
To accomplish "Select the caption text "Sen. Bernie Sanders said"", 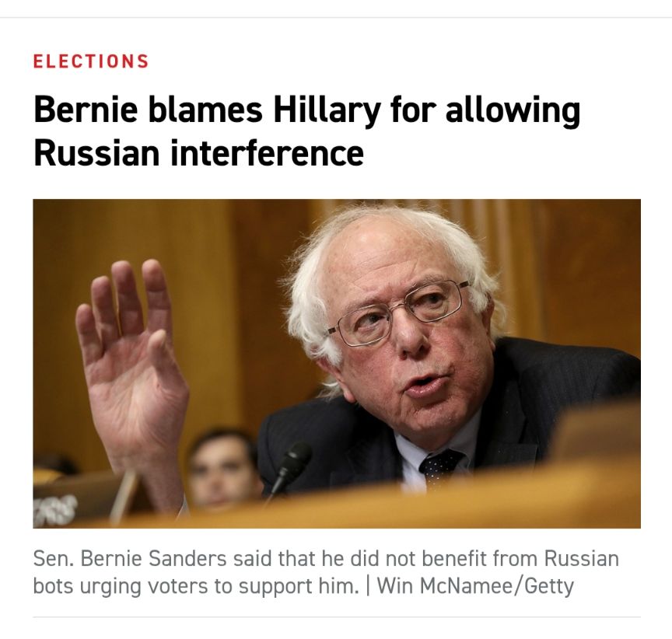I will click(129, 558).
